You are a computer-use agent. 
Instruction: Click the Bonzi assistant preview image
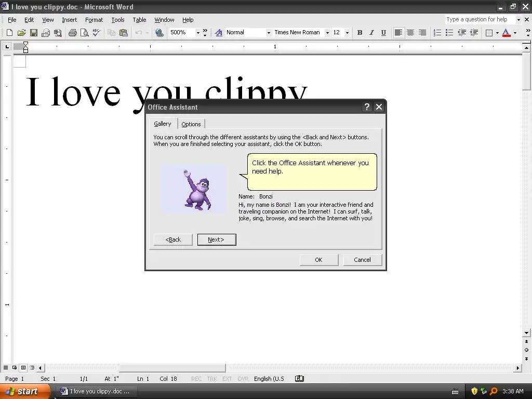[193, 189]
